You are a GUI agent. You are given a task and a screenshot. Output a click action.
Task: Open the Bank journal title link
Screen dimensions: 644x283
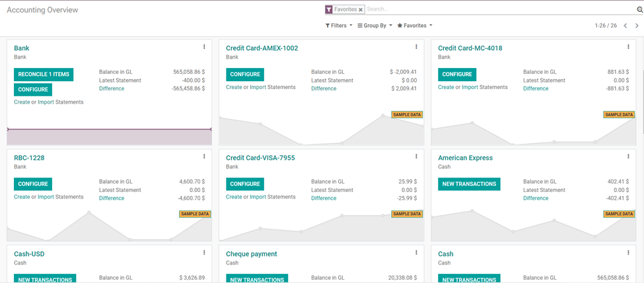21,48
